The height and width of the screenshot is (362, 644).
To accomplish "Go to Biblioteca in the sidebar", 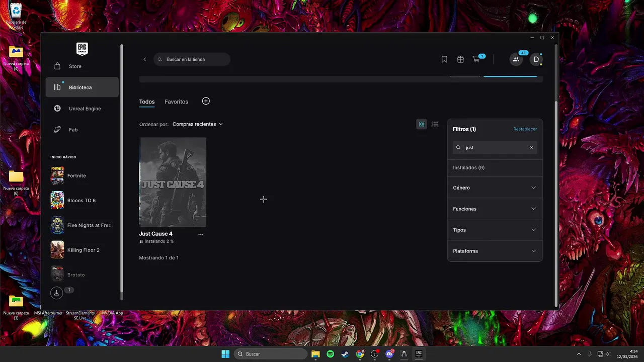I will tap(82, 87).
